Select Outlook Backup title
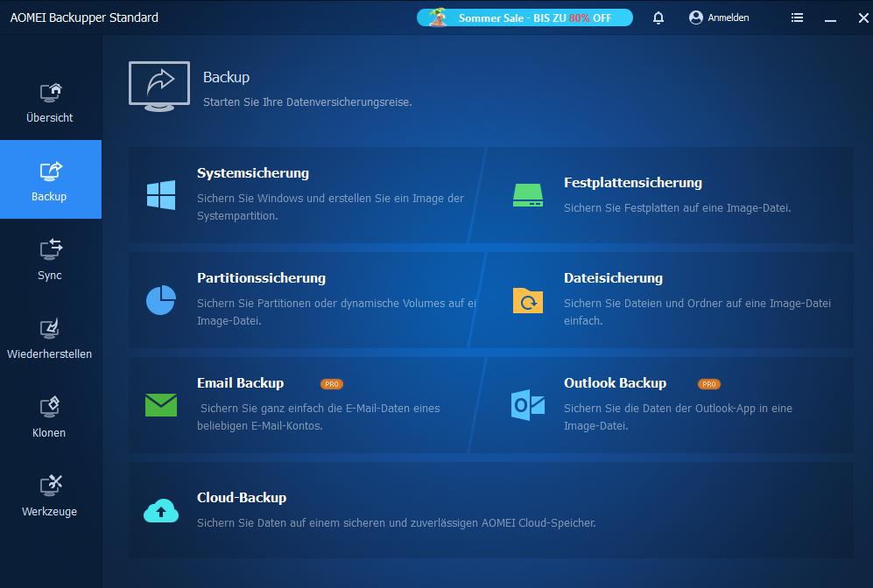The height and width of the screenshot is (588, 873). coord(616,382)
